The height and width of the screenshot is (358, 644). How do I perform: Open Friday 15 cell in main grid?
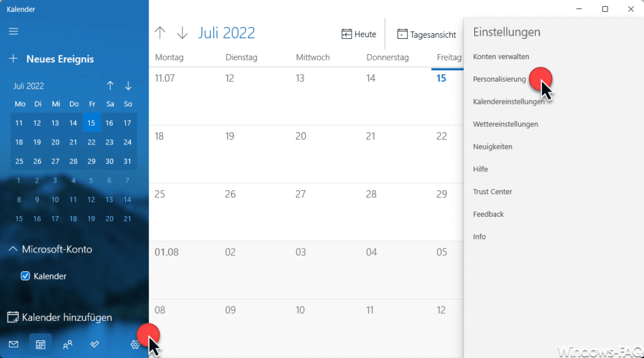pyautogui.click(x=447, y=96)
